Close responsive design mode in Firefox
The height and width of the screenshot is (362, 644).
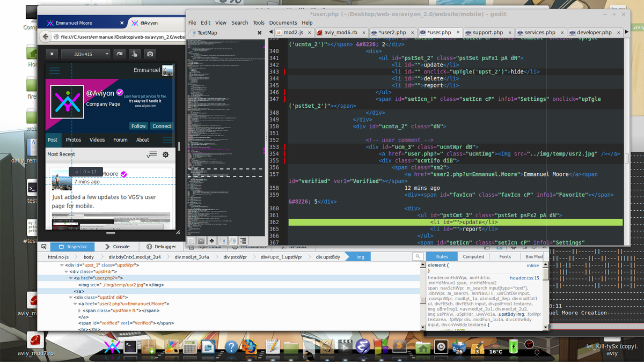point(52,54)
